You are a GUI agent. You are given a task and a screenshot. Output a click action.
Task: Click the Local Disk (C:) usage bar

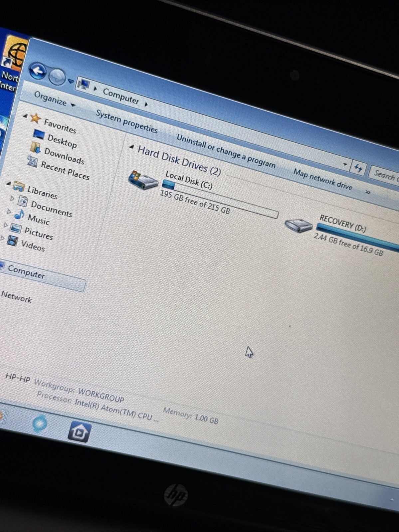click(220, 200)
